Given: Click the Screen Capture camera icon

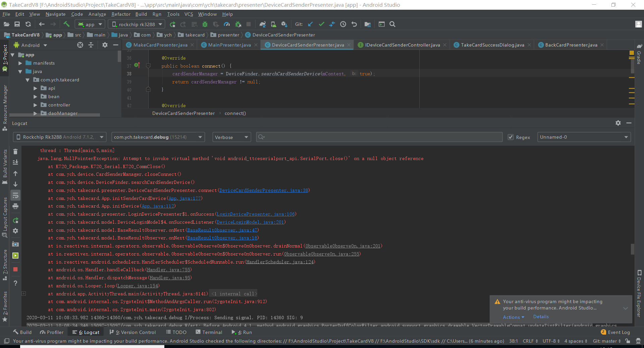Looking at the screenshot, I should tap(15, 244).
